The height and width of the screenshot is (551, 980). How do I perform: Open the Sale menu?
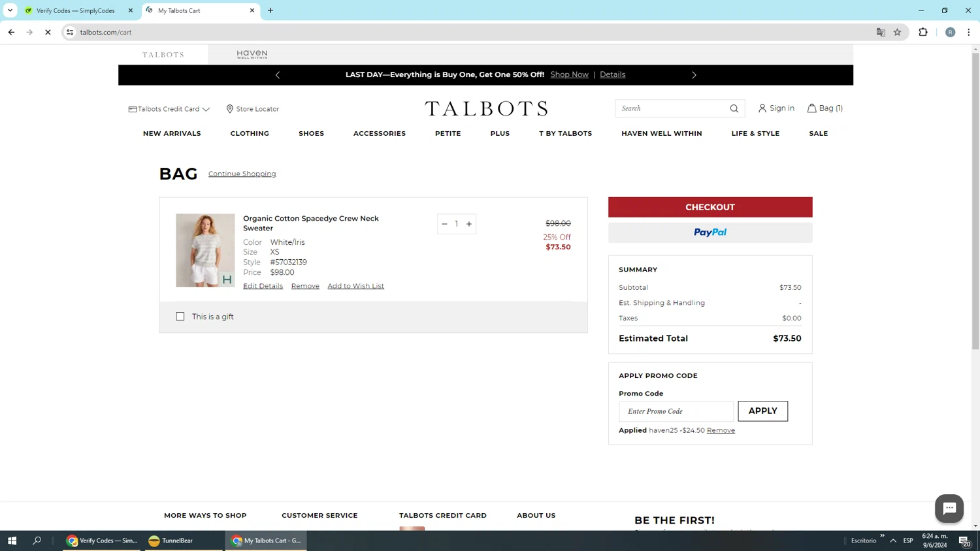[x=818, y=133]
